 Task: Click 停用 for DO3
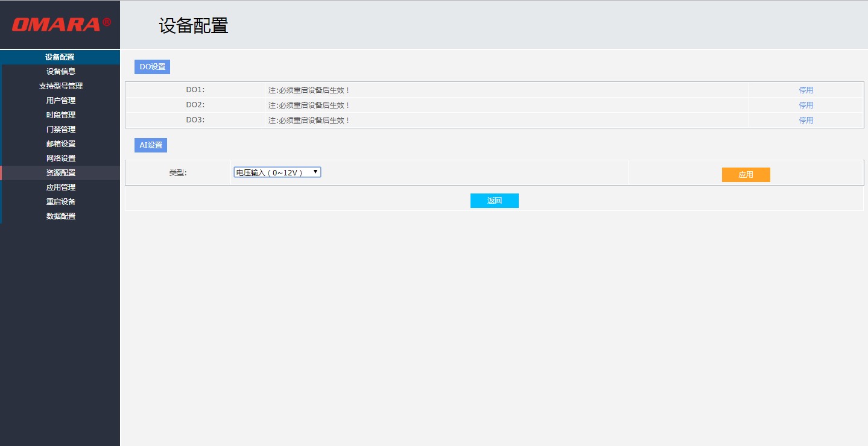tap(806, 121)
